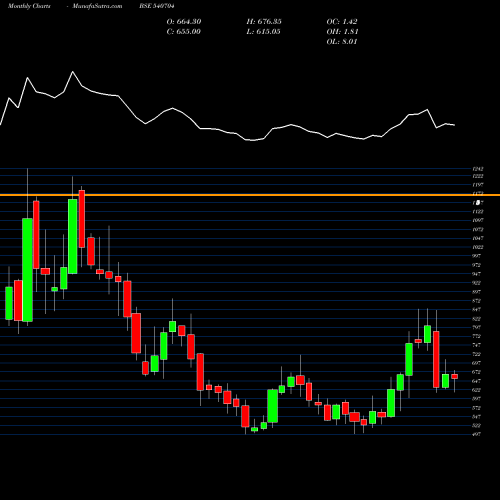
Task: Click the orange horizontal price level line
Action: pos(250,195)
